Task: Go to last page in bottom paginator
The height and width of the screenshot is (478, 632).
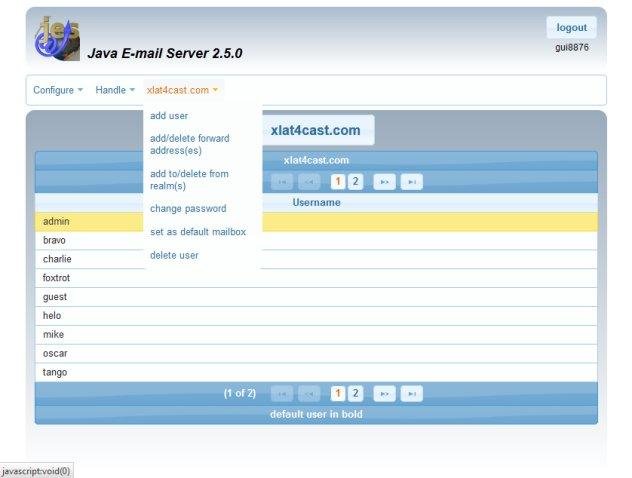Action: [412, 394]
